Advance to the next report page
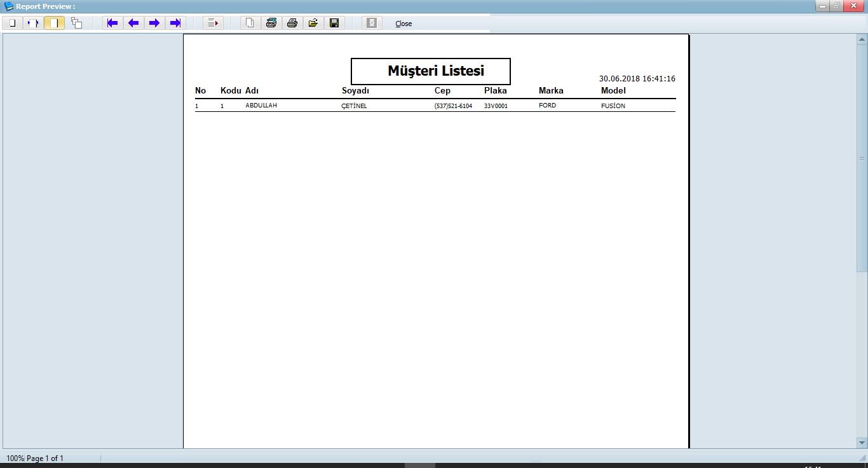This screenshot has width=868, height=468. (x=154, y=24)
